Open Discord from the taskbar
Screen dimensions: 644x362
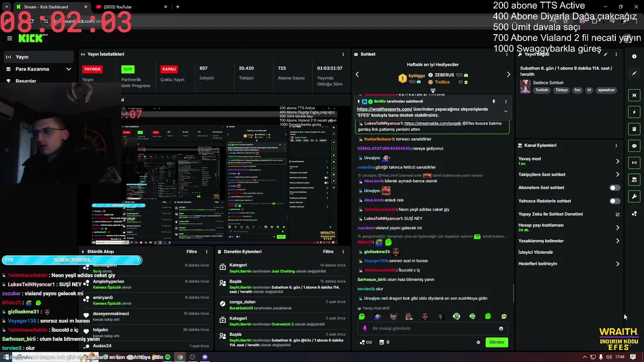point(205,357)
